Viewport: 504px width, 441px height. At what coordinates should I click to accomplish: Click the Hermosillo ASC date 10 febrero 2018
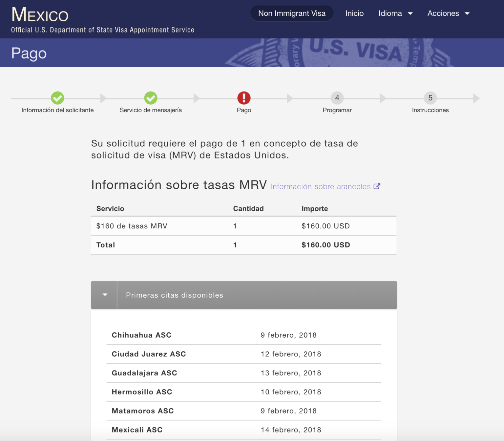pyautogui.click(x=291, y=392)
